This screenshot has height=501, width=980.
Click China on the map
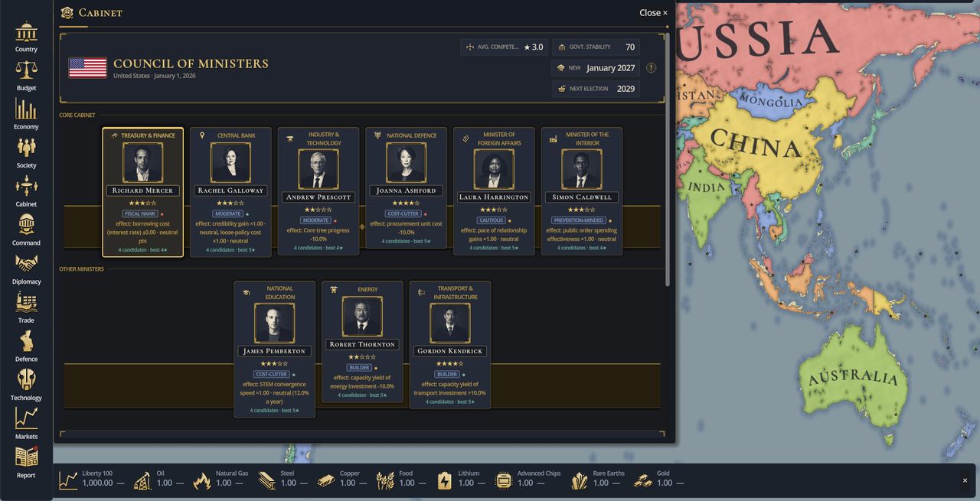[756, 143]
